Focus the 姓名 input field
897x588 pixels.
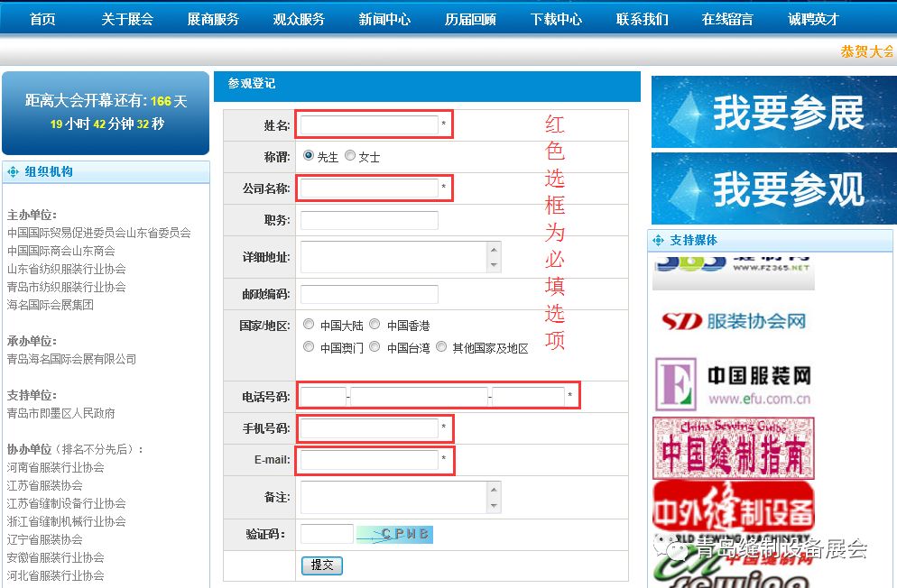pyautogui.click(x=368, y=124)
